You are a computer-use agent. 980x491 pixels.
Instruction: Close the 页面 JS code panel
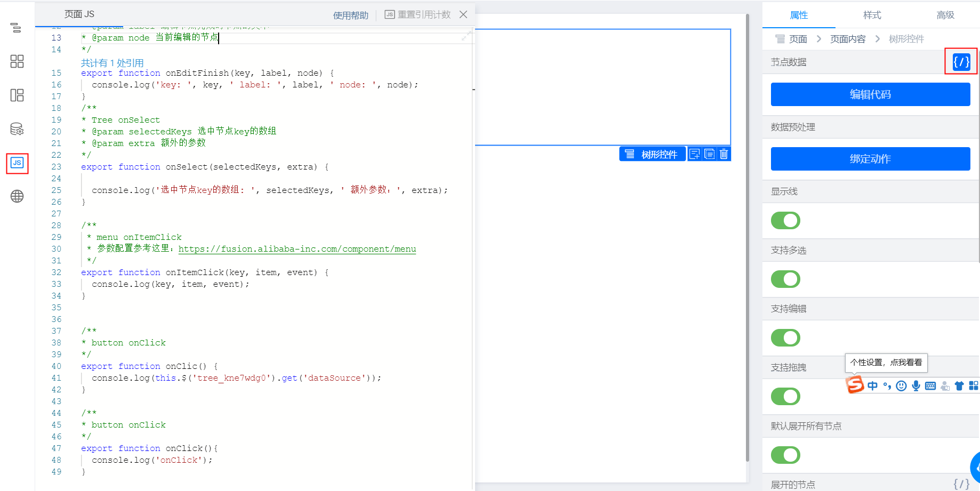463,14
